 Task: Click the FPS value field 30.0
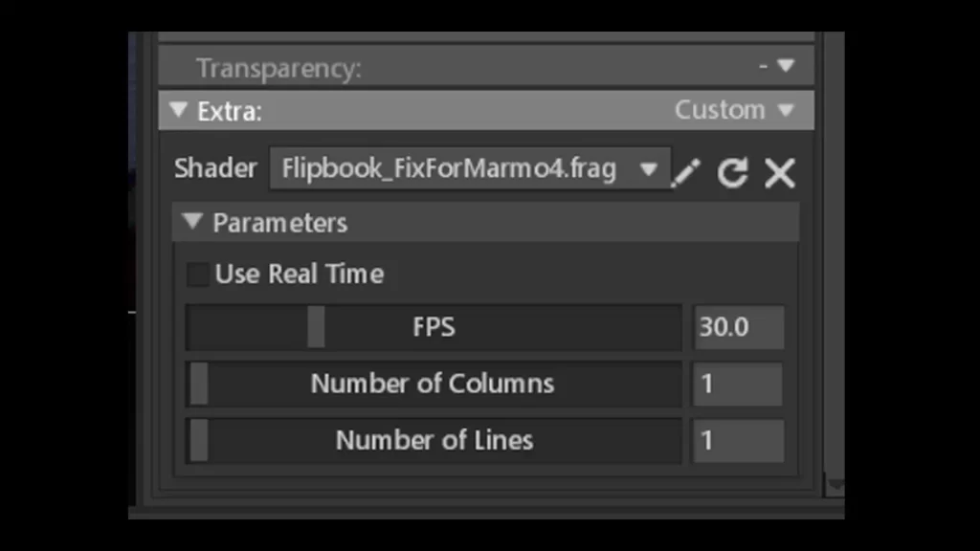(738, 327)
